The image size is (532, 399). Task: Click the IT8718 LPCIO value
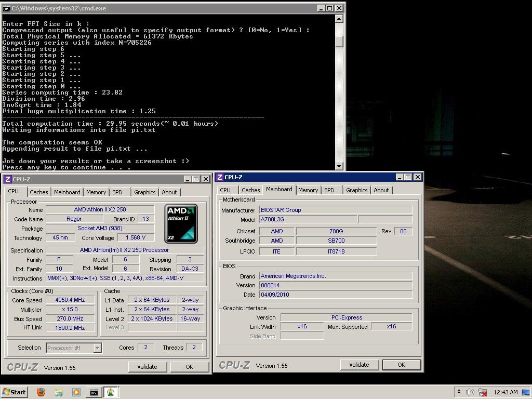point(336,251)
